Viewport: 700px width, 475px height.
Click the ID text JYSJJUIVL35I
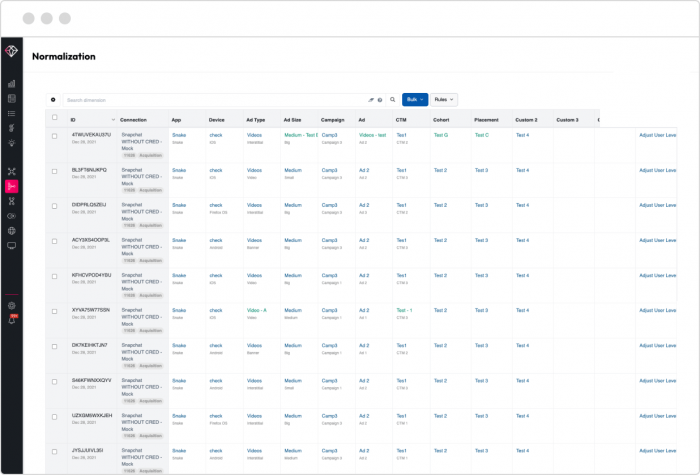click(88, 450)
